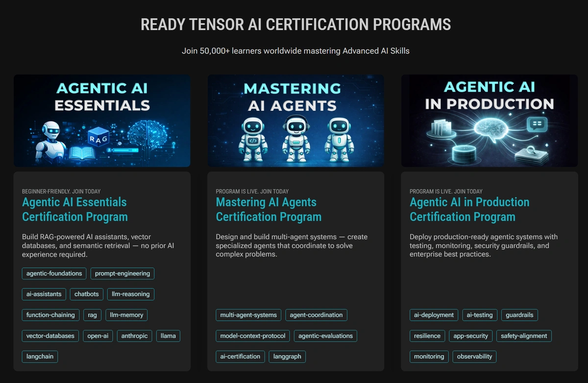Select the monitoring tag
Viewport: 588px width, 383px height.
point(429,357)
